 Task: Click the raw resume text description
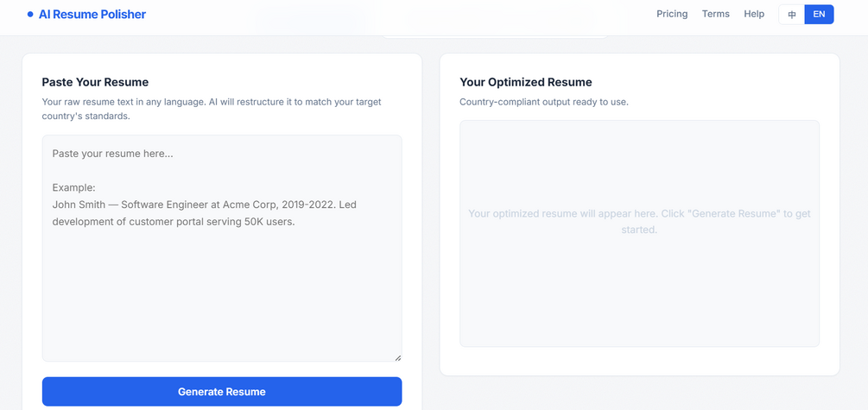tap(212, 110)
